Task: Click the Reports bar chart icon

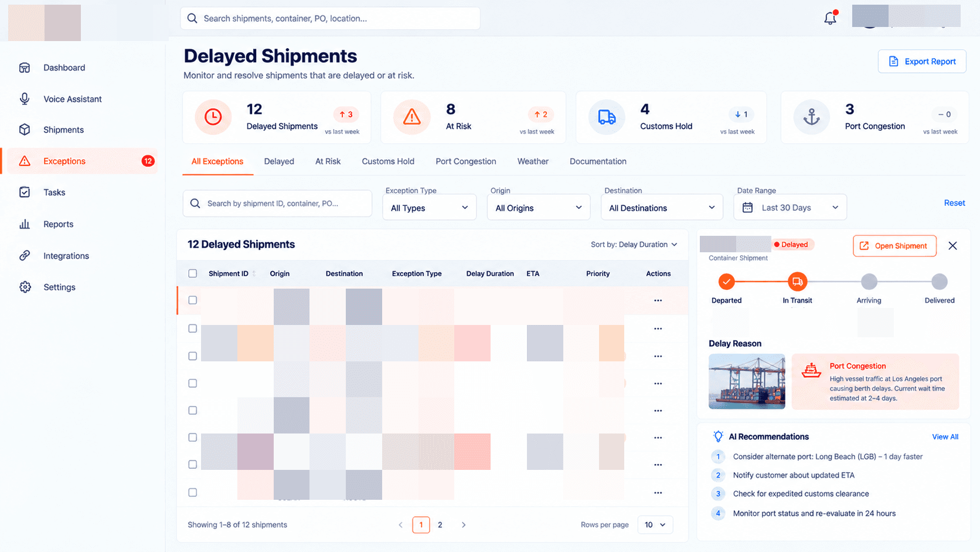Action: [25, 224]
